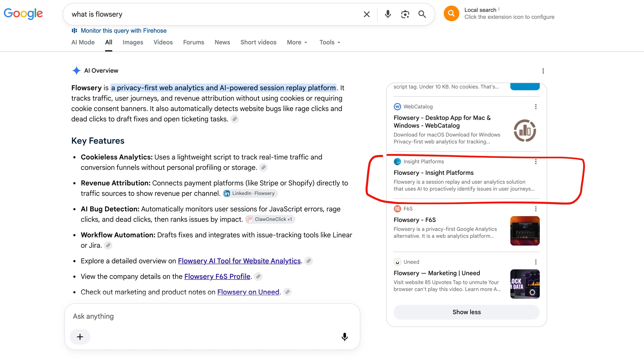The image size is (644, 360).
Task: Click the magnifier search button
Action: coord(422,14)
